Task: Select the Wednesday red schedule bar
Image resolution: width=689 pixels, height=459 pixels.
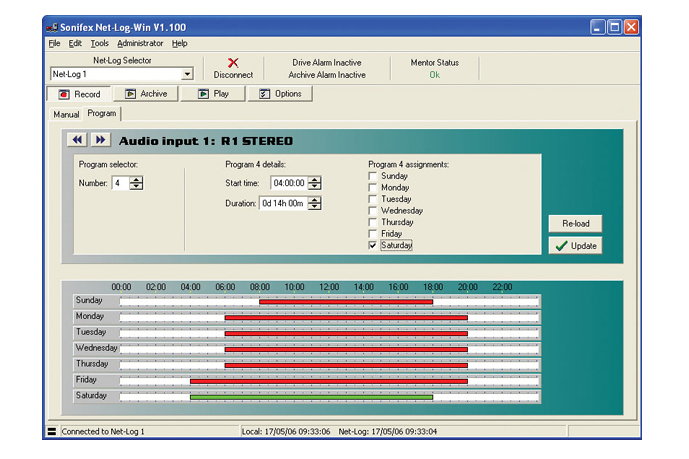Action: 346,349
